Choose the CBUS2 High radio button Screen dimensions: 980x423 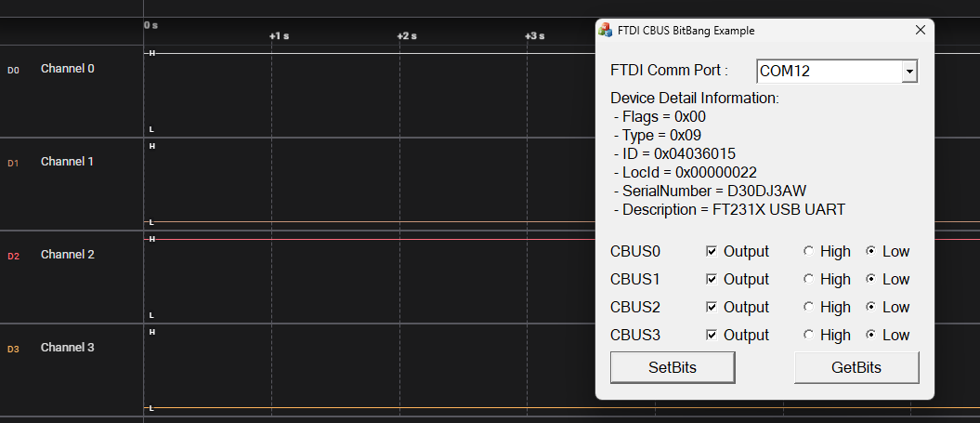[808, 307]
